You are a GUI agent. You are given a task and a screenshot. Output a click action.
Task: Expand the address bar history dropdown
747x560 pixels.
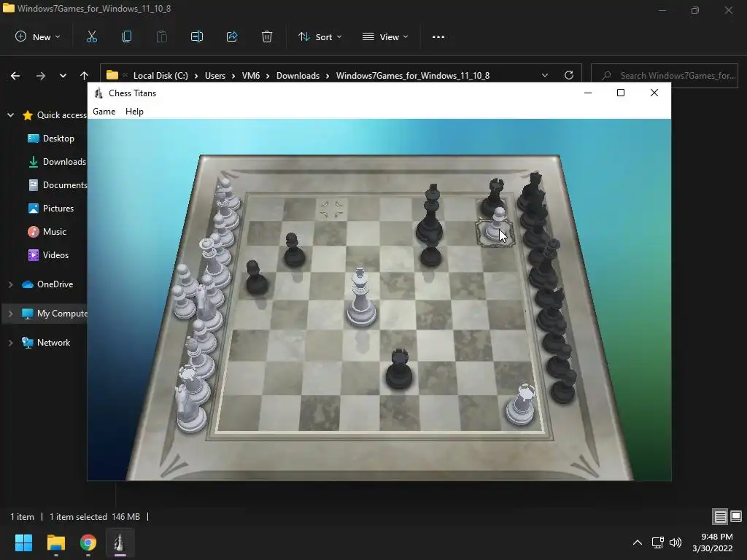coord(545,75)
